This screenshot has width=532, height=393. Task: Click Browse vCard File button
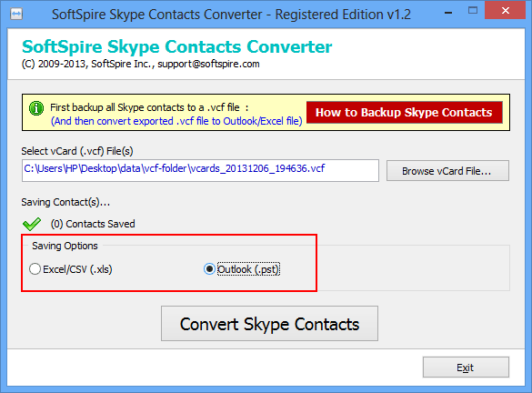click(447, 171)
